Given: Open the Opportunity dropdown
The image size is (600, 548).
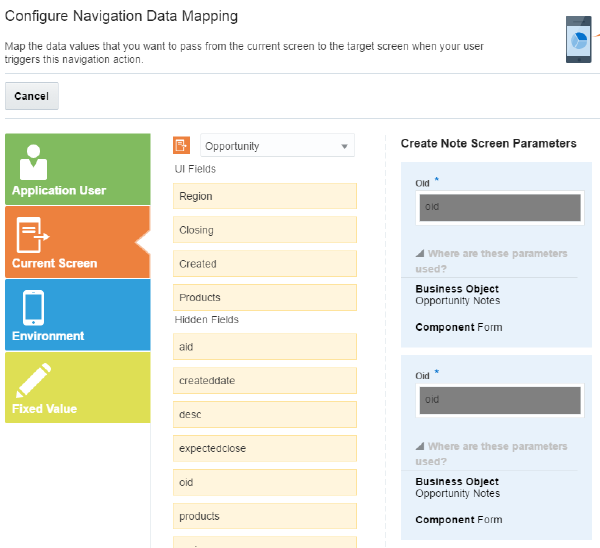Looking at the screenshot, I should (277, 146).
